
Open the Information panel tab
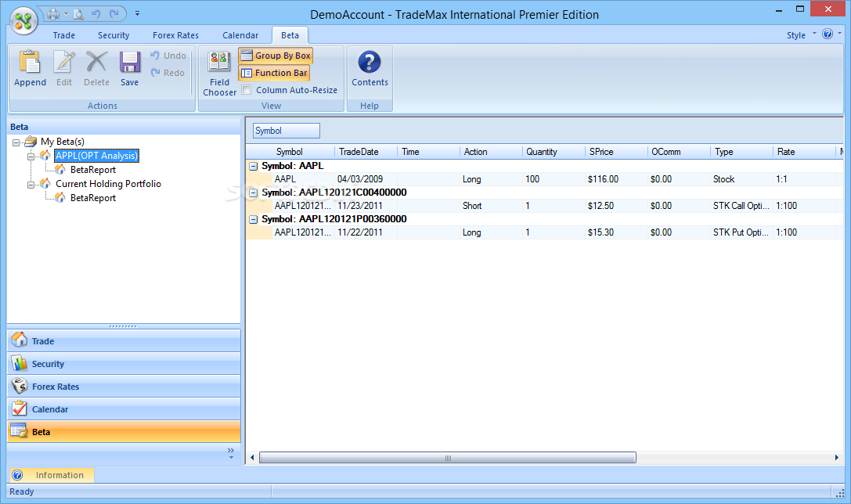click(52, 475)
